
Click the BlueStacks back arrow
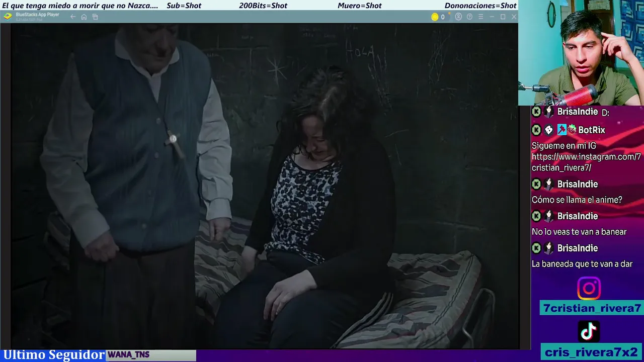(73, 17)
